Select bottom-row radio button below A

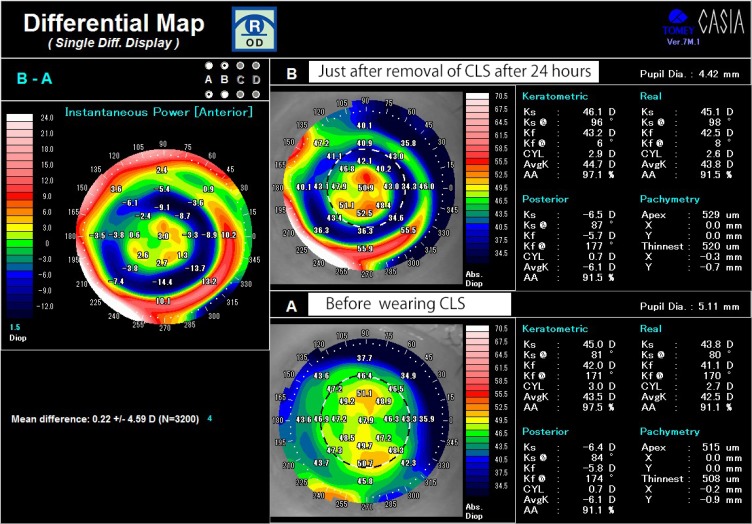[209, 94]
